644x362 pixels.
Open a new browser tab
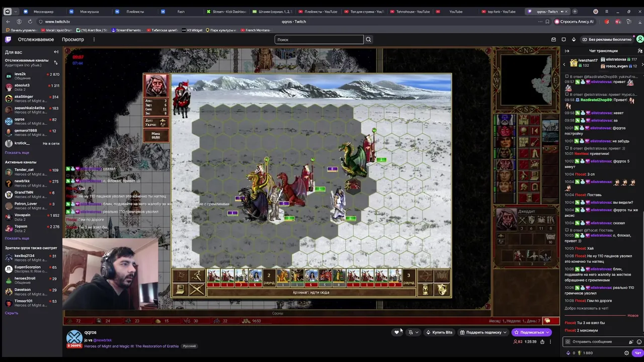pyautogui.click(x=575, y=12)
